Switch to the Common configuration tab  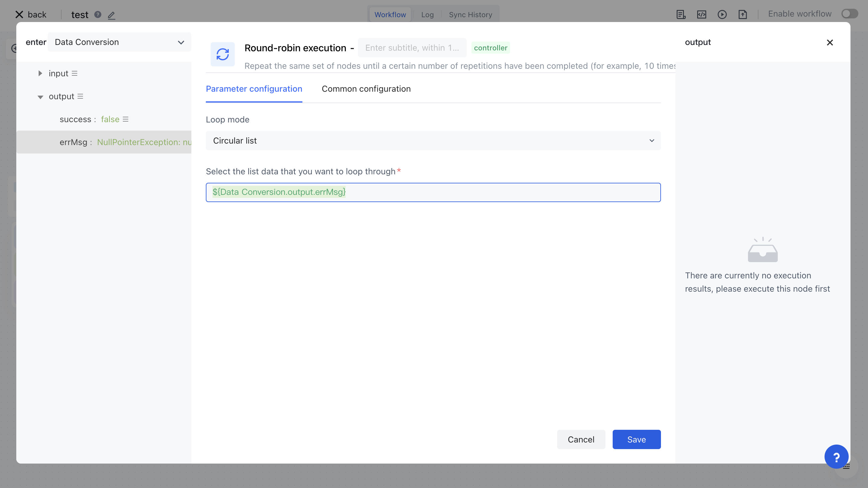[366, 89]
